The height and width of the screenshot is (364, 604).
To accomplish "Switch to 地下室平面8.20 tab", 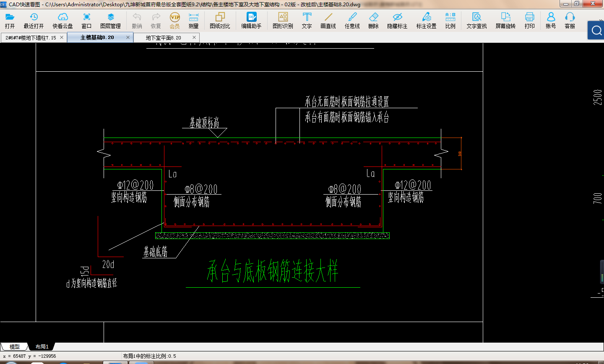I will click(x=164, y=38).
